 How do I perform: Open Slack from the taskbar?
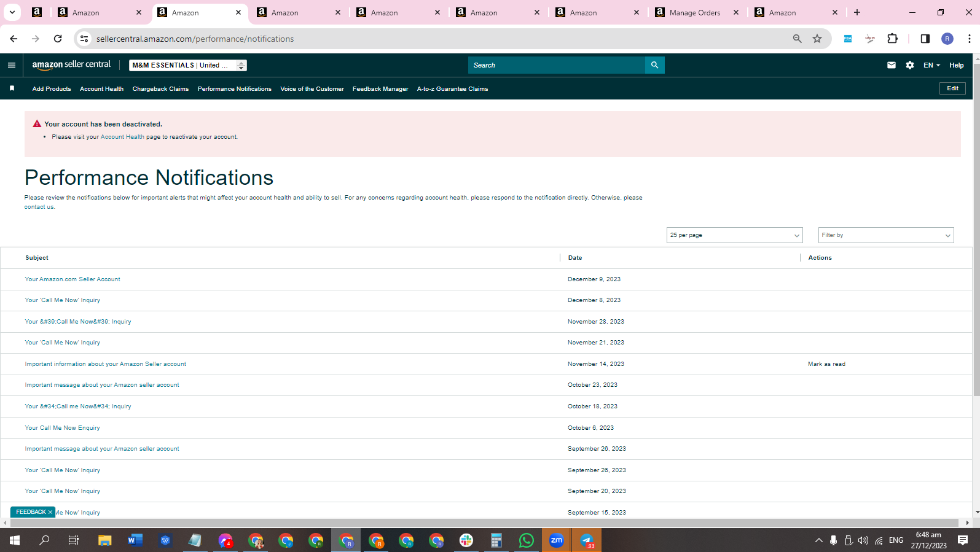click(466, 540)
